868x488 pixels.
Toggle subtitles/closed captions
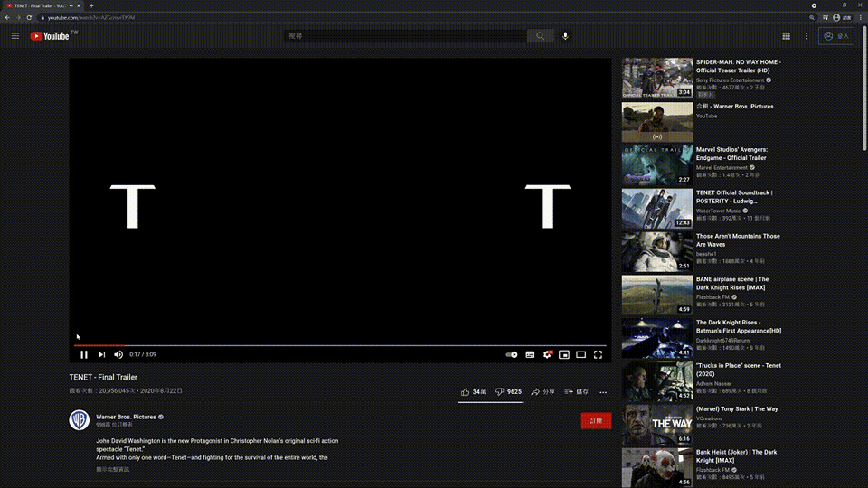click(531, 354)
